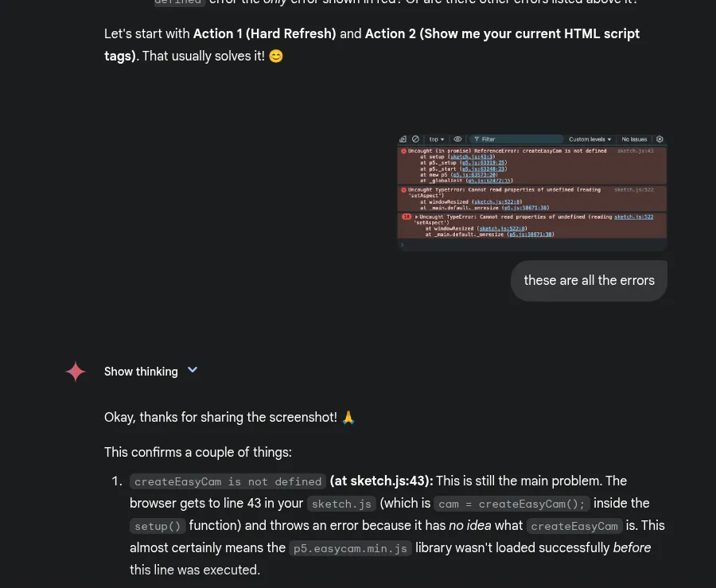716x588 pixels.
Task: Click the No Issues label in the screenshot
Action: [x=634, y=139]
